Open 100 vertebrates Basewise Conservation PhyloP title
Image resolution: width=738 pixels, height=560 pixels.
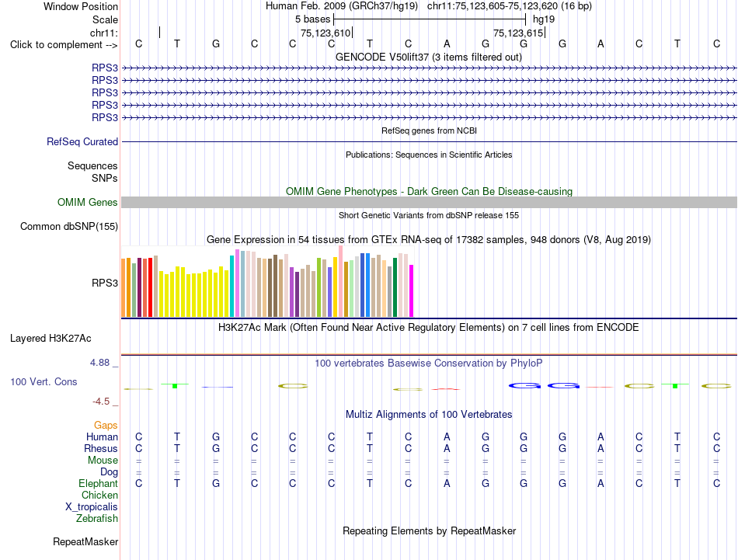pyautogui.click(x=428, y=363)
